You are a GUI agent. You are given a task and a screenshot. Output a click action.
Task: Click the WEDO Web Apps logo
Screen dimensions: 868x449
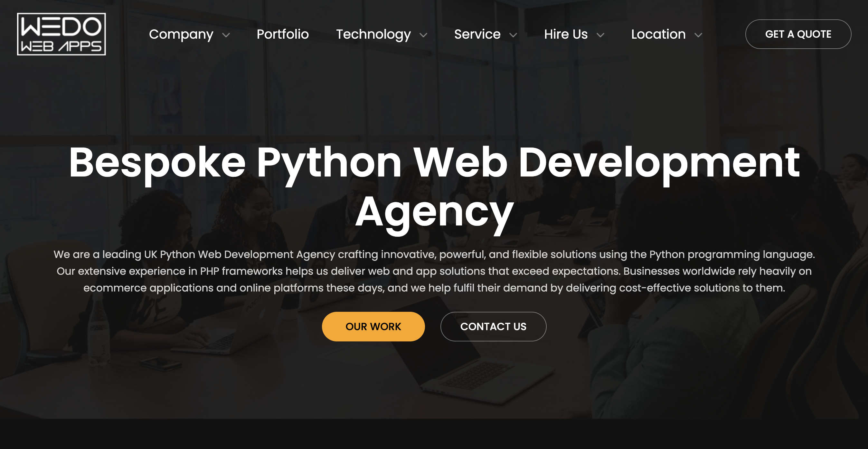click(x=61, y=34)
